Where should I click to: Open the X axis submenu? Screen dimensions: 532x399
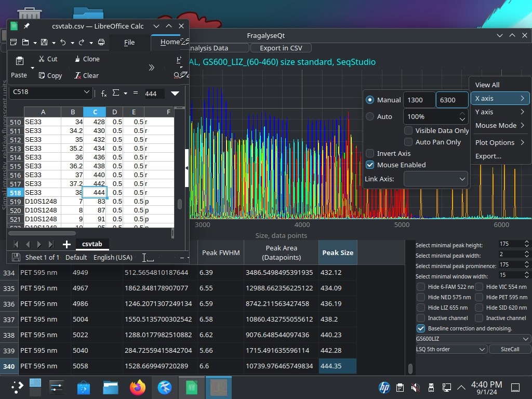(x=500, y=98)
